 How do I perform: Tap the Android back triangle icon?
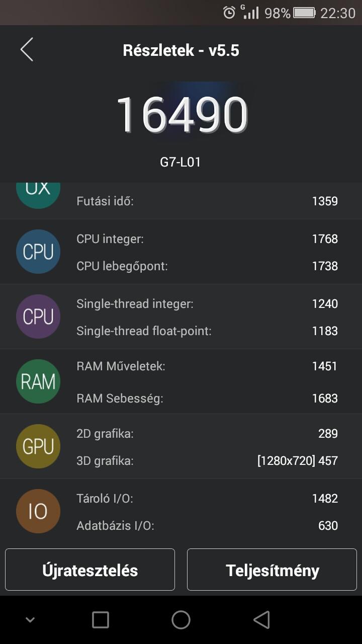pos(261,620)
